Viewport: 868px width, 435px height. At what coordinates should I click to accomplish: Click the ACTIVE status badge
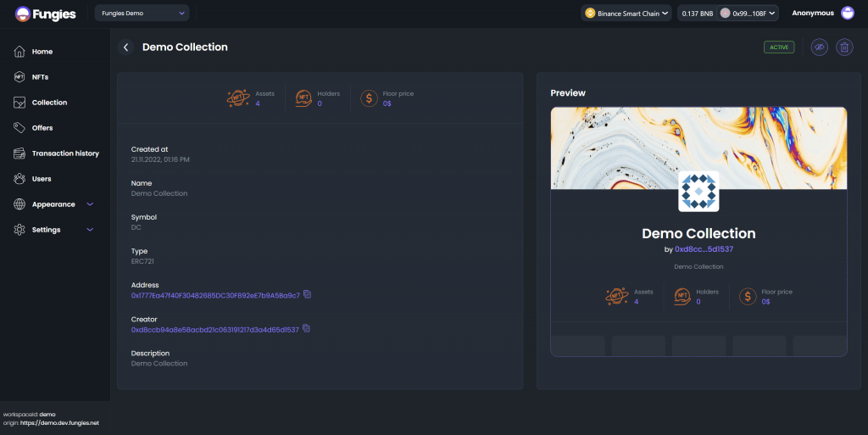click(x=779, y=47)
